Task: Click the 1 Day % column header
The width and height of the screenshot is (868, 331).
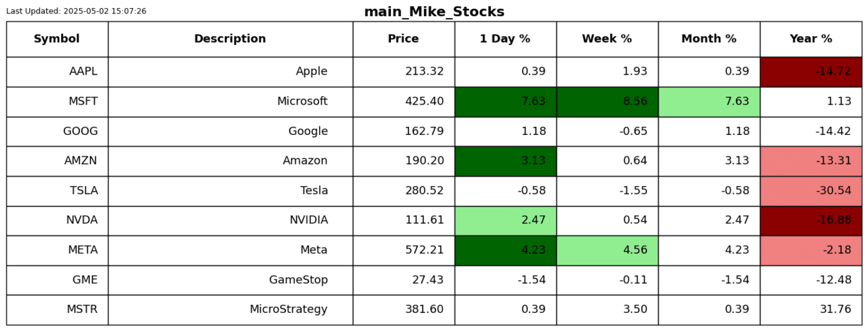Action: (505, 39)
